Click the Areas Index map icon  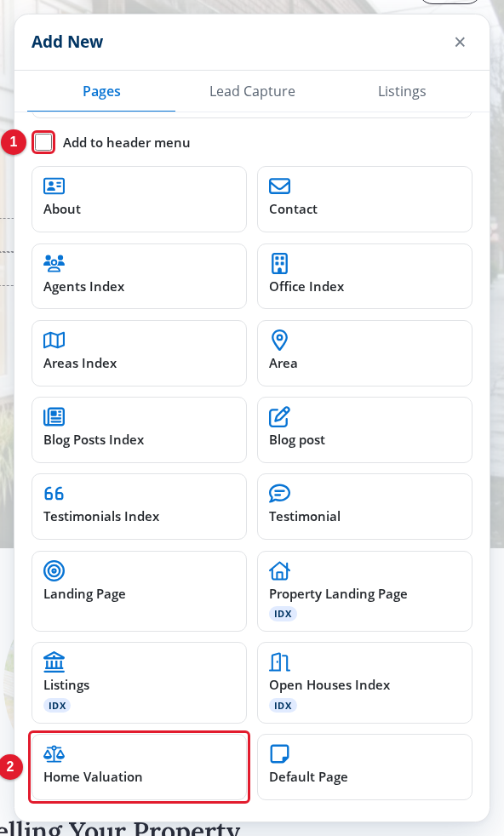[x=54, y=341]
